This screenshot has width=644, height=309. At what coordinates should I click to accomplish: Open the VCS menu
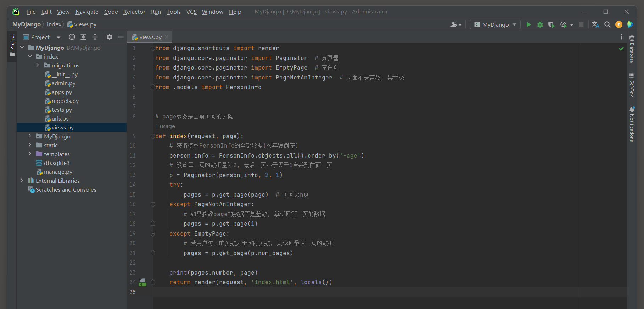[191, 12]
